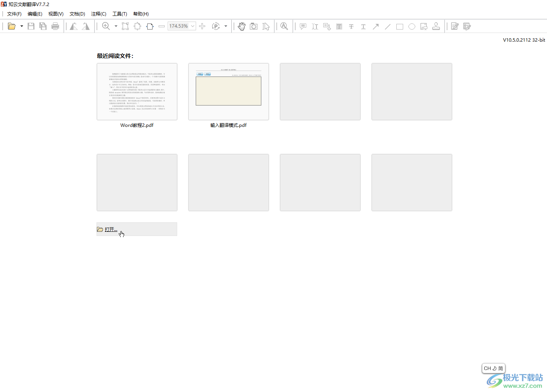Click the Print icon

pyautogui.click(x=55, y=26)
